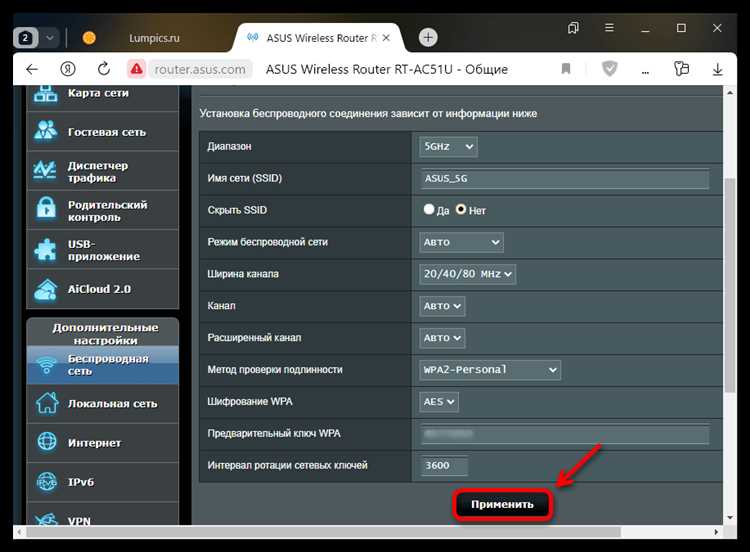Open the AiCloud 2.0 menu item
Image resolution: width=750 pixels, height=552 pixels.
coord(103,289)
